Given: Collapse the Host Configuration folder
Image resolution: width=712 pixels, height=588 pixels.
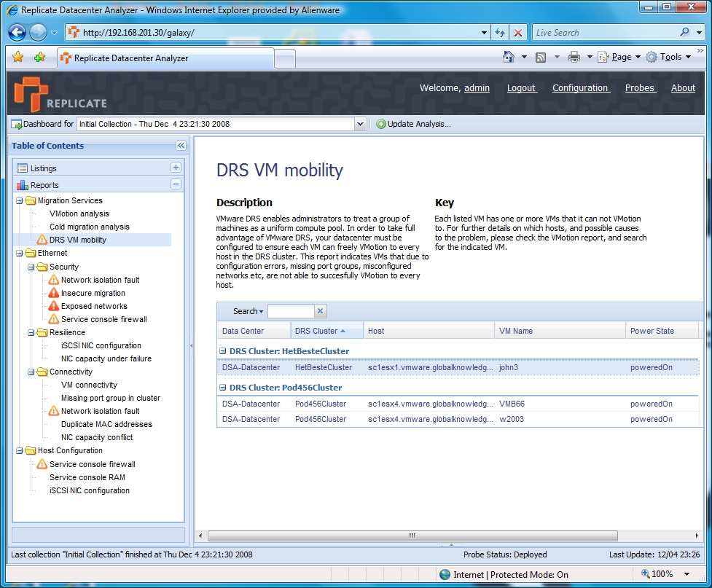Looking at the screenshot, I should pos(20,451).
